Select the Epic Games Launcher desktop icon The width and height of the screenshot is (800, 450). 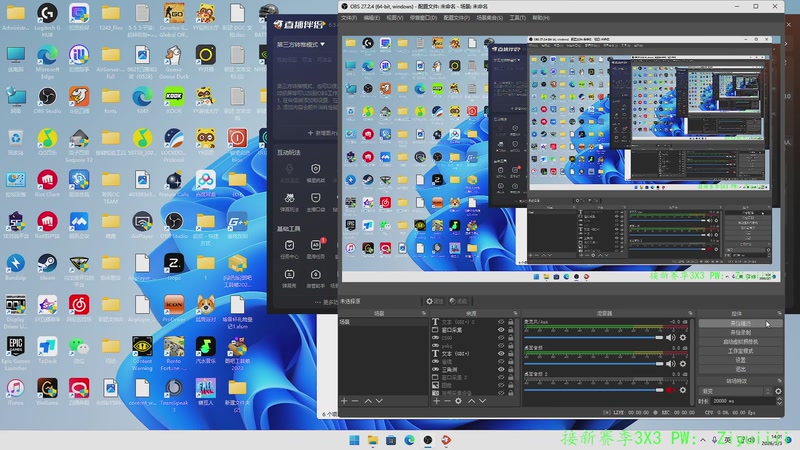coord(15,353)
